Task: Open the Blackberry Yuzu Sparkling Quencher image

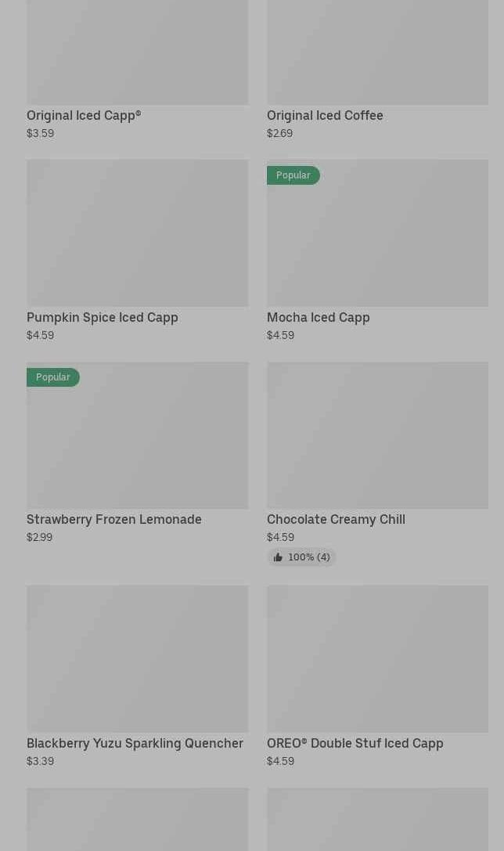Action: pyautogui.click(x=137, y=658)
